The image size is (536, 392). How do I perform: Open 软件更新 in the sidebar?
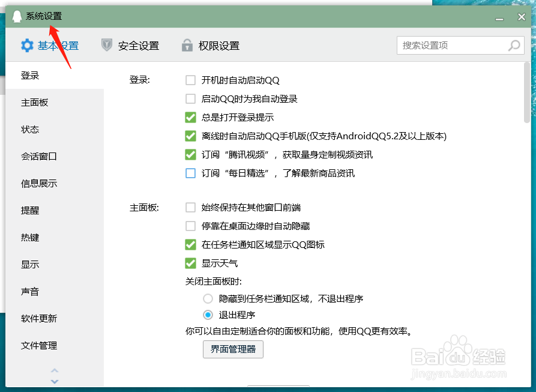(x=55, y=319)
